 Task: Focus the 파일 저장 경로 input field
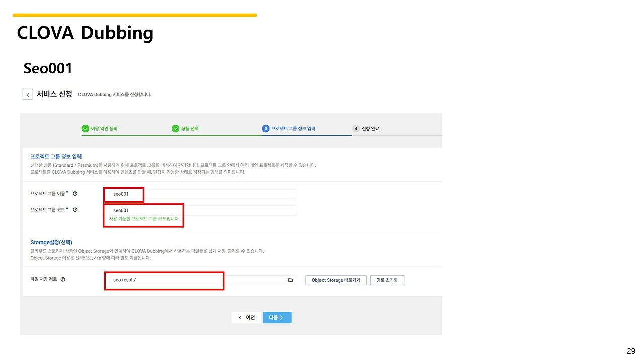click(202, 280)
